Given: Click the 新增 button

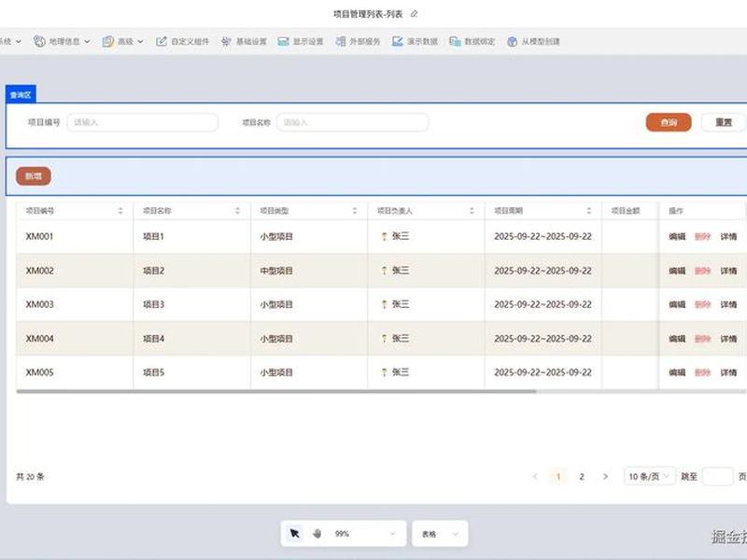Looking at the screenshot, I should click(x=34, y=176).
